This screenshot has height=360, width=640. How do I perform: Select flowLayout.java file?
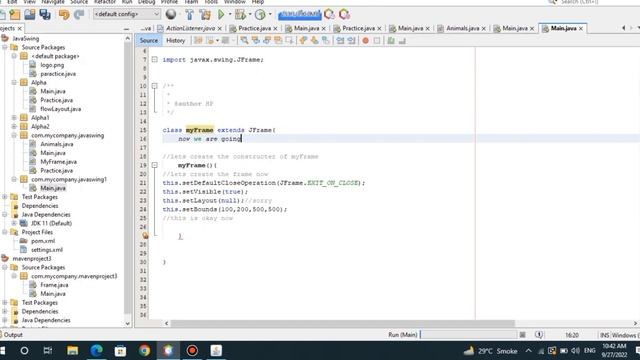[x=60, y=109]
